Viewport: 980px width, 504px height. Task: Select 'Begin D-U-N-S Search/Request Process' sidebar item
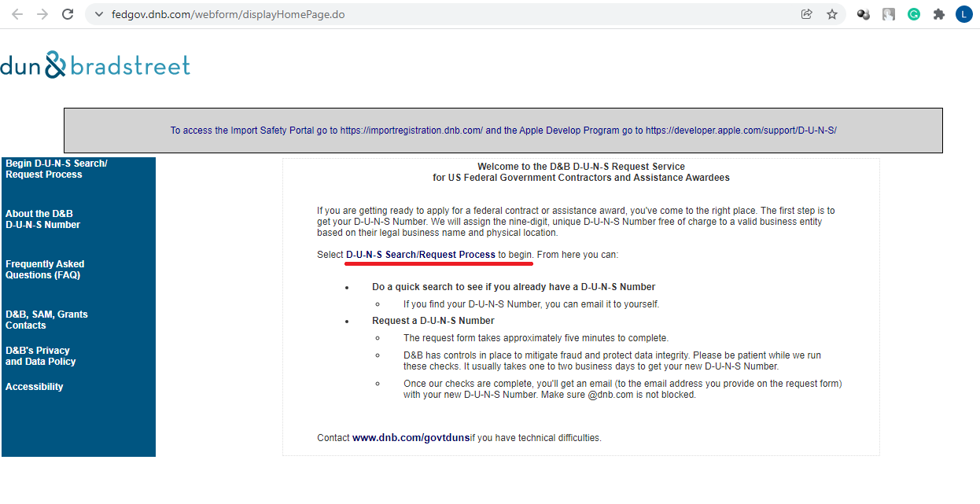tap(57, 169)
